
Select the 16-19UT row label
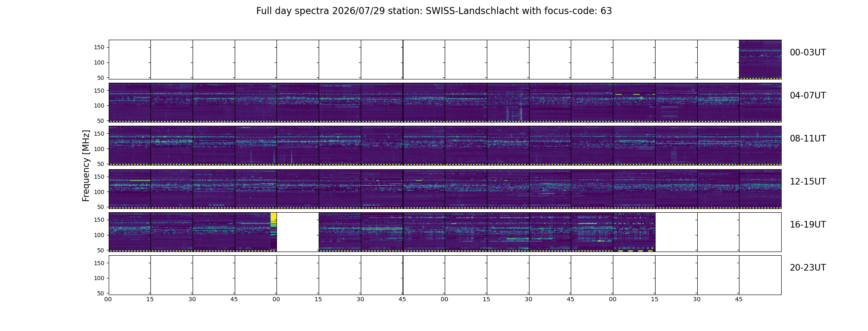(808, 225)
